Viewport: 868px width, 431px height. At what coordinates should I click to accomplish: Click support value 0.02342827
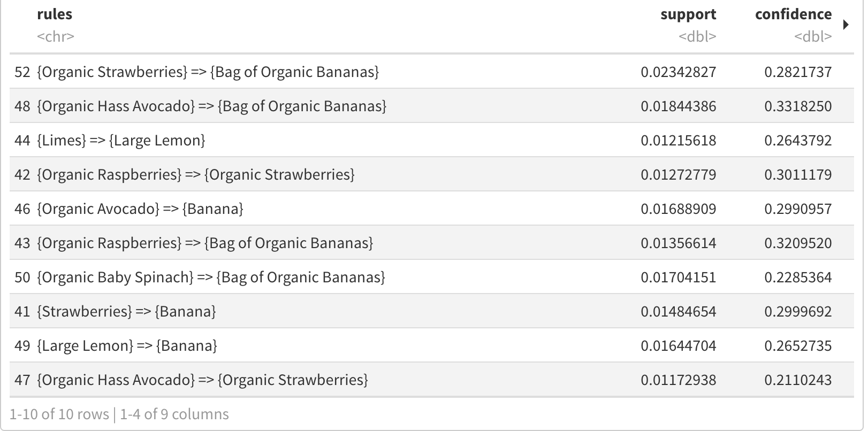[x=678, y=72]
